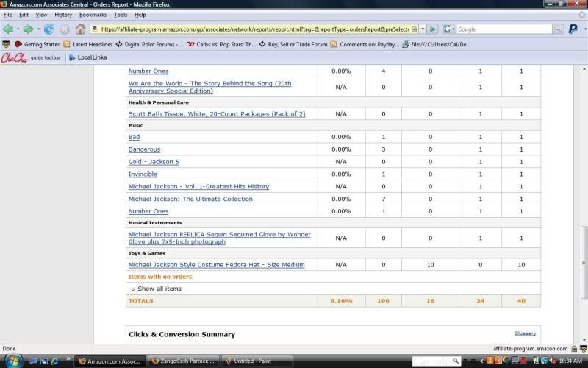The width and height of the screenshot is (588, 368).
Task: Click the Google search box
Action: [x=503, y=29]
